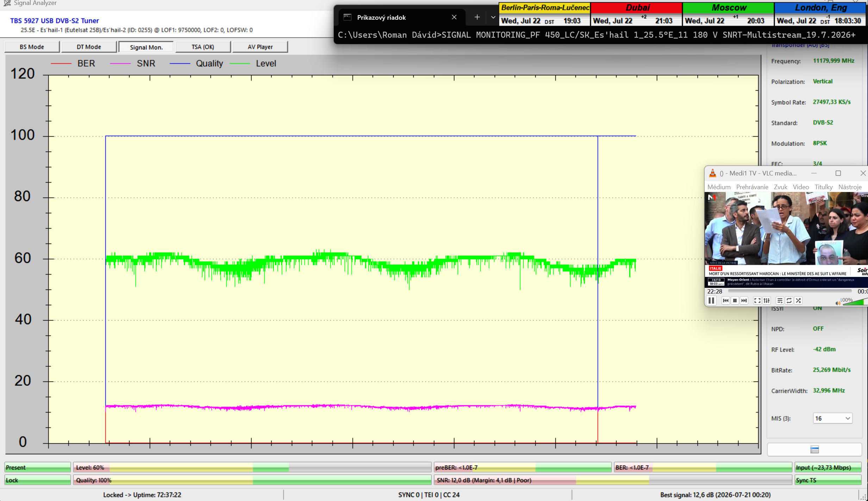Screen dimensions: 868x501
Task: Click London, Eng world clock header
Action: (x=820, y=8)
